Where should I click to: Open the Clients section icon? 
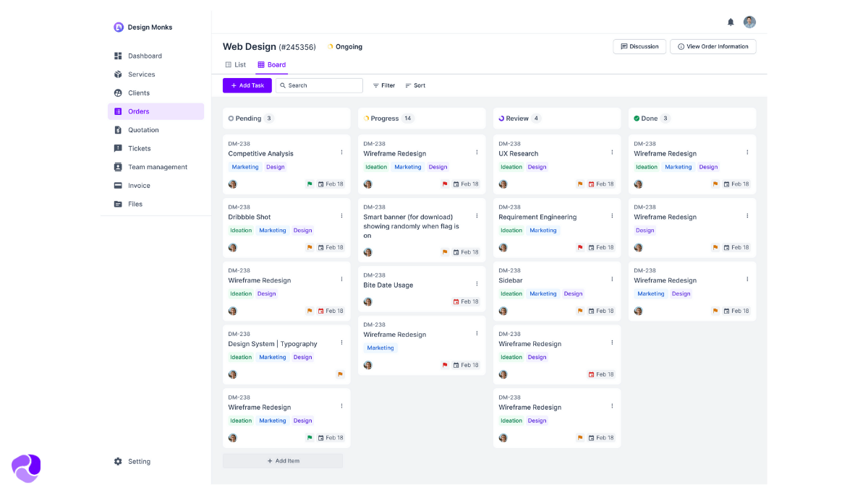118,92
